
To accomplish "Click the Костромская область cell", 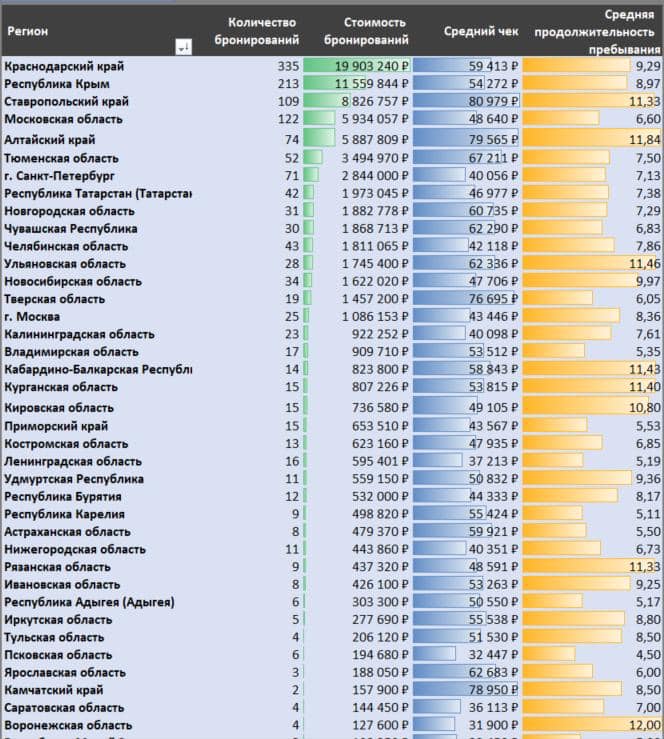I will tap(66, 443).
